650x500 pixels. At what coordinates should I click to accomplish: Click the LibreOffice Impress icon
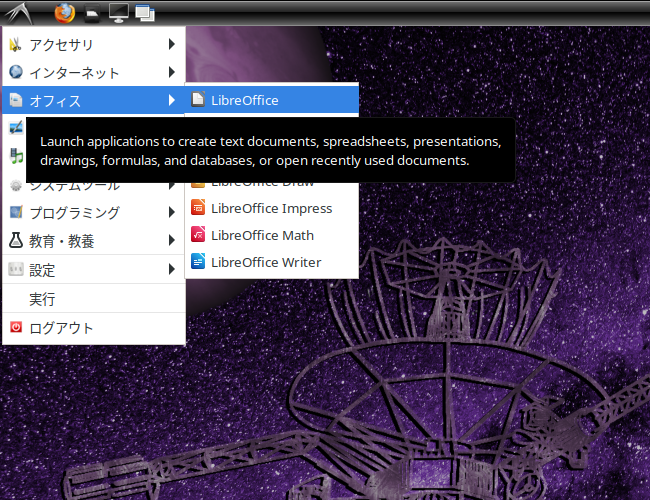tap(198, 207)
